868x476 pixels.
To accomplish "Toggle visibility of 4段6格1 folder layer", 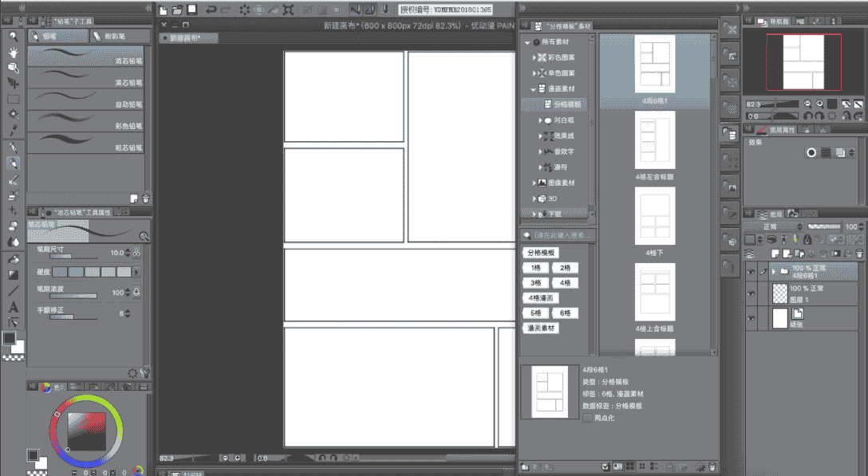I will click(x=751, y=272).
